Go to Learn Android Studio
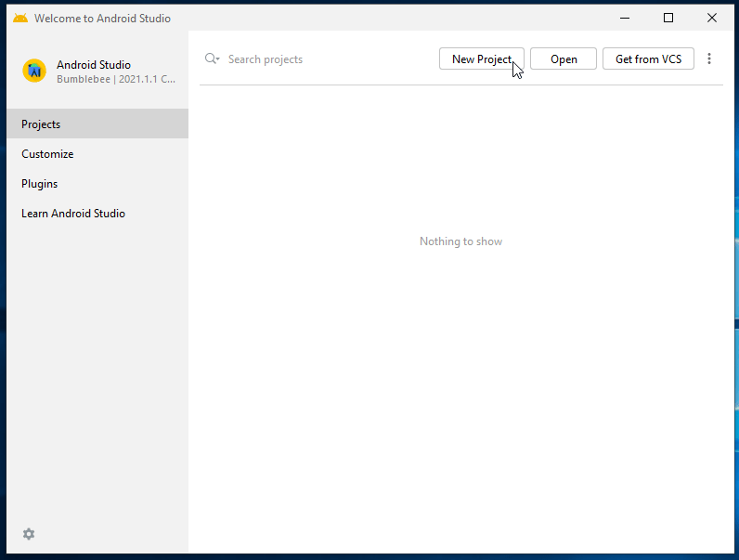 point(97,213)
